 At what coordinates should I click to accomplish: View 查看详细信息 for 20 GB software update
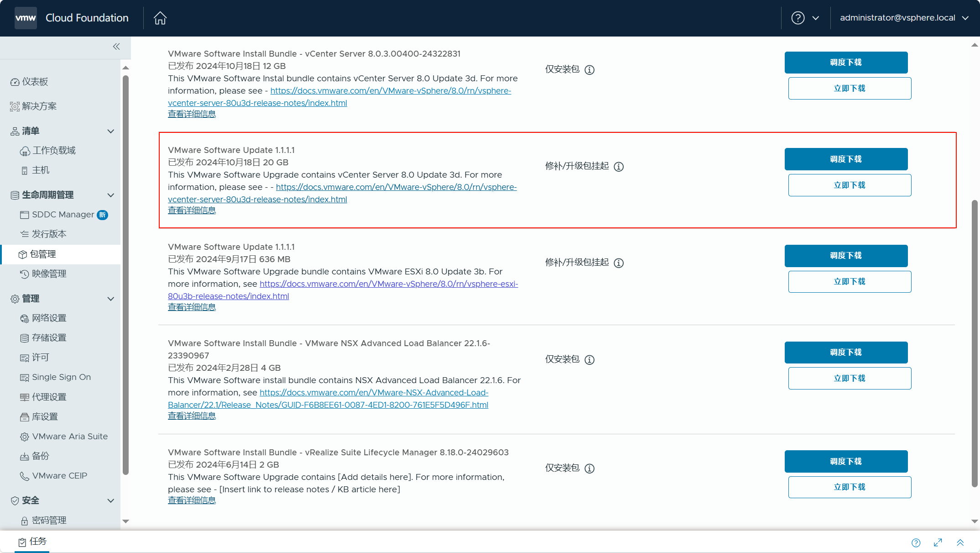coord(192,211)
